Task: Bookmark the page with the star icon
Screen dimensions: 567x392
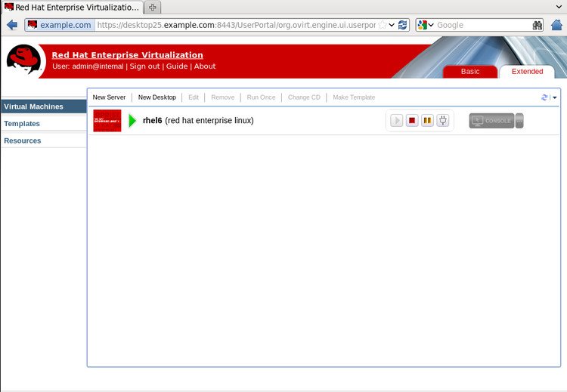Action: [x=383, y=25]
